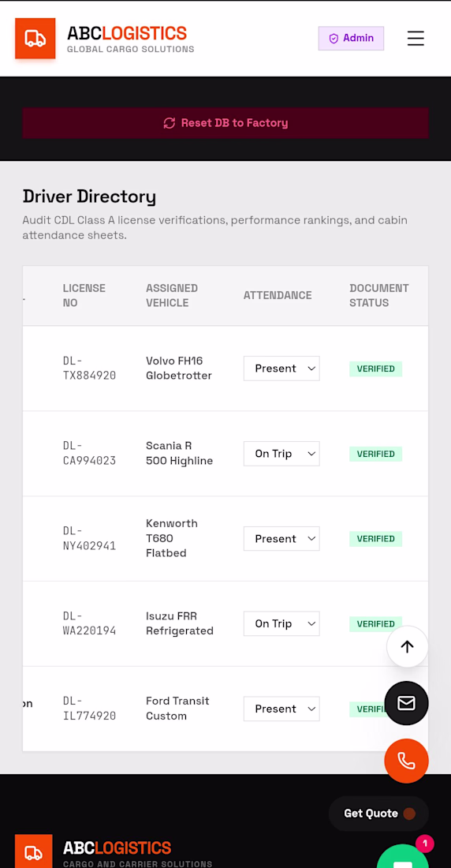Expand attendance selector for Kenworth T680 Flatbed

tap(281, 539)
